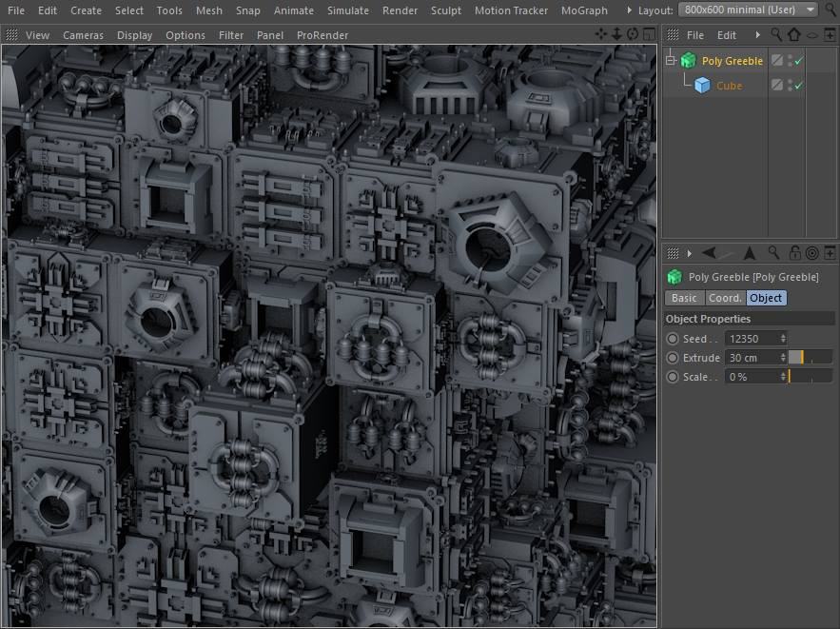Open the viewport Filter menu
This screenshot has height=629, width=840.
tap(231, 35)
